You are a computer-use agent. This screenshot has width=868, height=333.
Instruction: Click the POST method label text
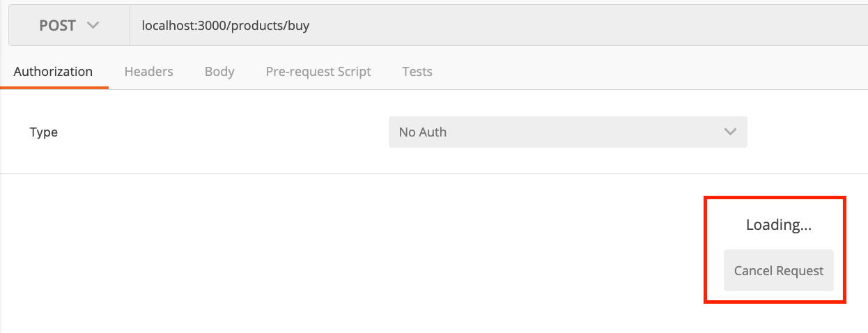click(x=57, y=26)
